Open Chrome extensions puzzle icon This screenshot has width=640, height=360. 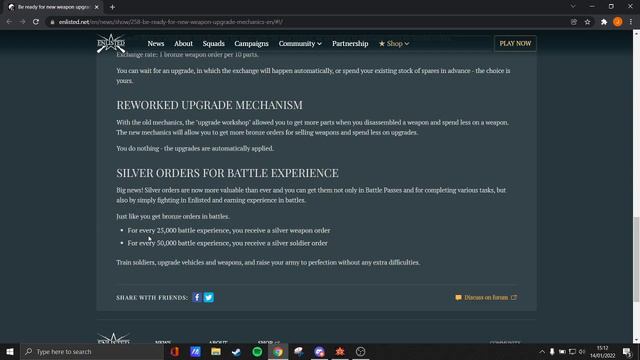point(604,22)
